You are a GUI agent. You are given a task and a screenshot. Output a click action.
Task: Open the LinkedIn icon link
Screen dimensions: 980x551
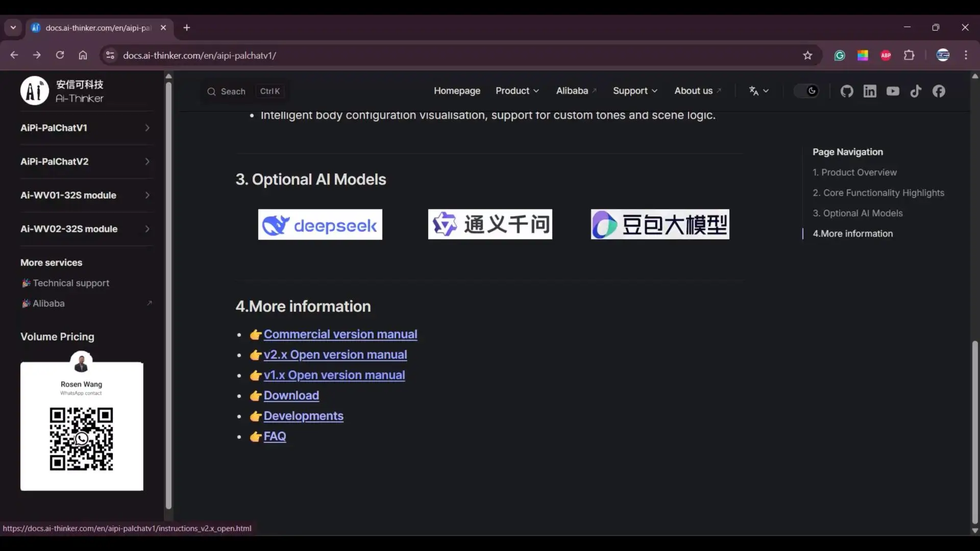870,91
